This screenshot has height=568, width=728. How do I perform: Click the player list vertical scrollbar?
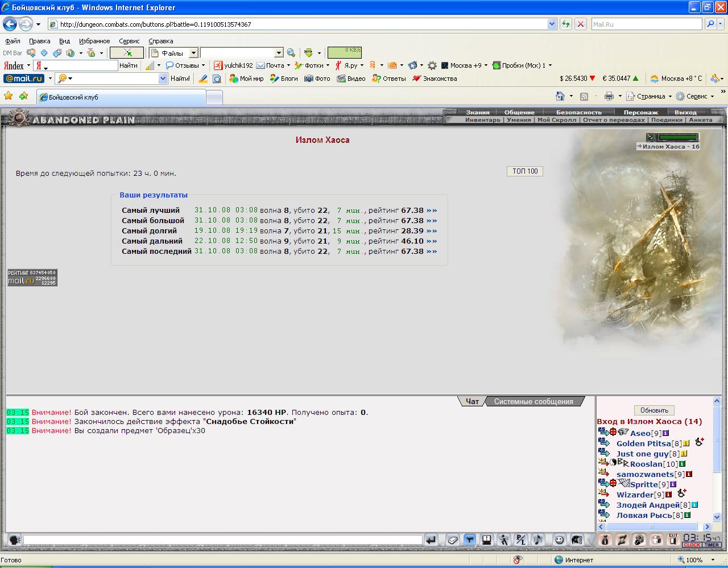[717, 459]
